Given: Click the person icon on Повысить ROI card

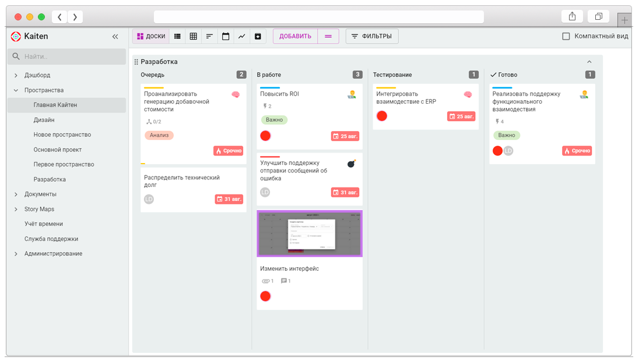Looking at the screenshot, I should pyautogui.click(x=352, y=94).
